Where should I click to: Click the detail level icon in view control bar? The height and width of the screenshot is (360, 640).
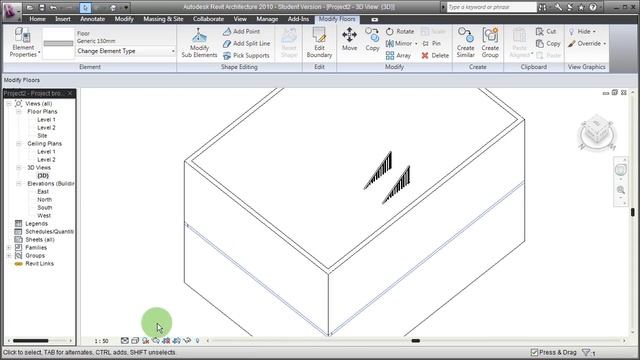(x=124, y=340)
